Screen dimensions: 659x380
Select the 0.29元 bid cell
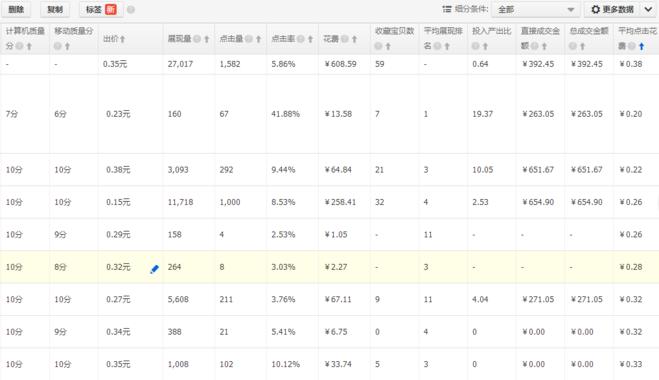[x=118, y=235]
